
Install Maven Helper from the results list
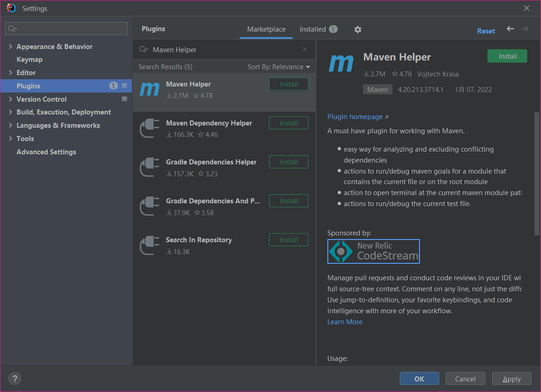coord(289,84)
